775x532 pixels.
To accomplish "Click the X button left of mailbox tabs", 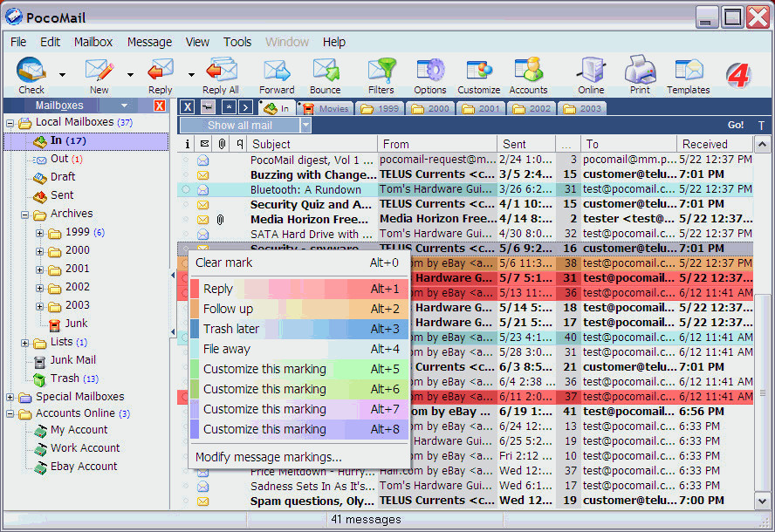I will tap(187, 106).
